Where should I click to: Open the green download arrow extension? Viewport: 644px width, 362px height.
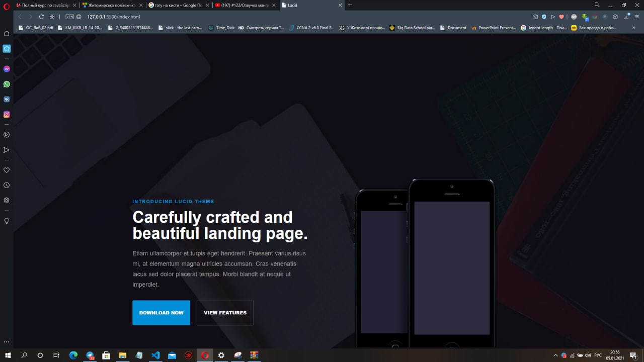pyautogui.click(x=584, y=17)
